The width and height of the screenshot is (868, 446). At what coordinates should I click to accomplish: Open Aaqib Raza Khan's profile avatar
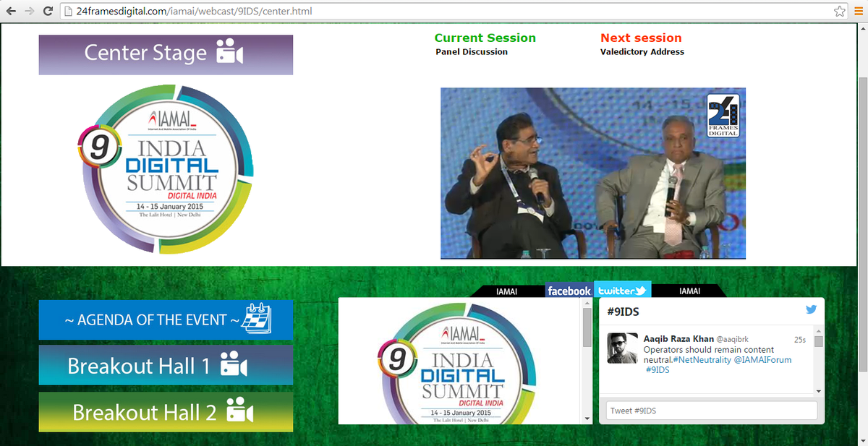622,348
